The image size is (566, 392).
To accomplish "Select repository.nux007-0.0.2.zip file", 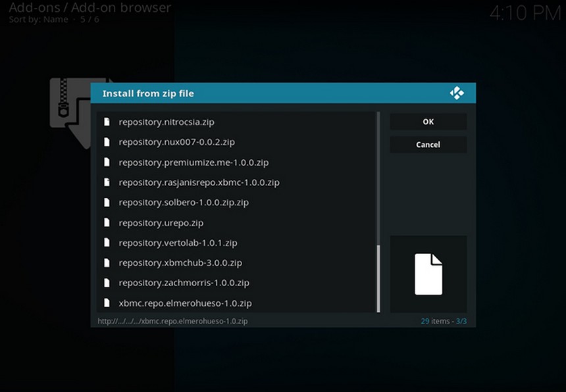I will [237, 142].
